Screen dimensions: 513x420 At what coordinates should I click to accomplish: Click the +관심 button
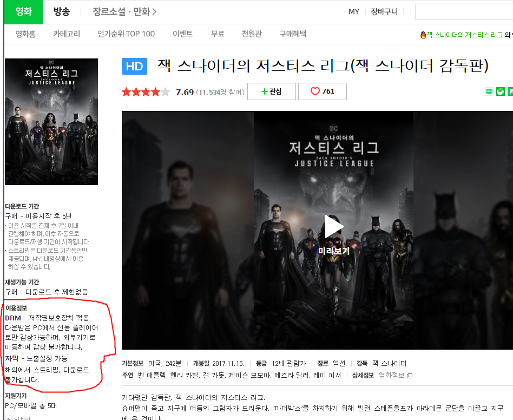click(272, 91)
